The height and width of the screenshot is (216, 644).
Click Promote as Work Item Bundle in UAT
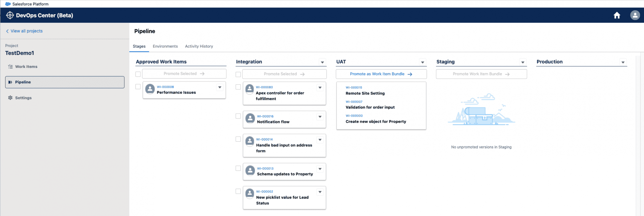click(381, 74)
